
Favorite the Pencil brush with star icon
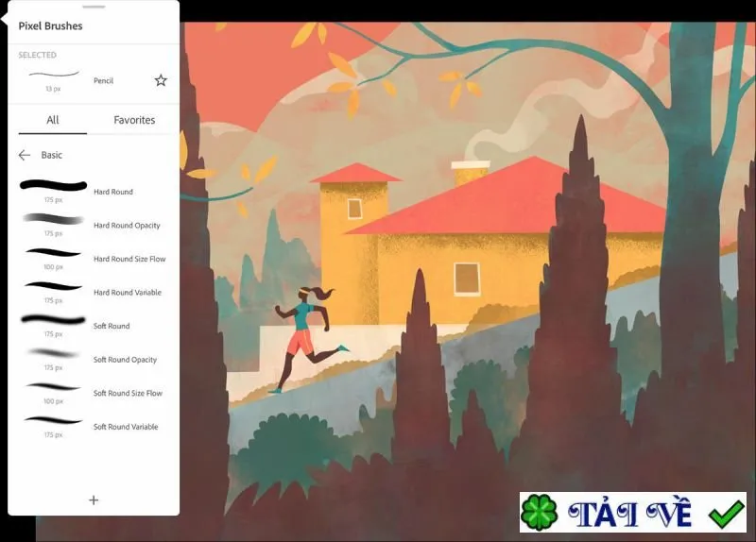161,80
